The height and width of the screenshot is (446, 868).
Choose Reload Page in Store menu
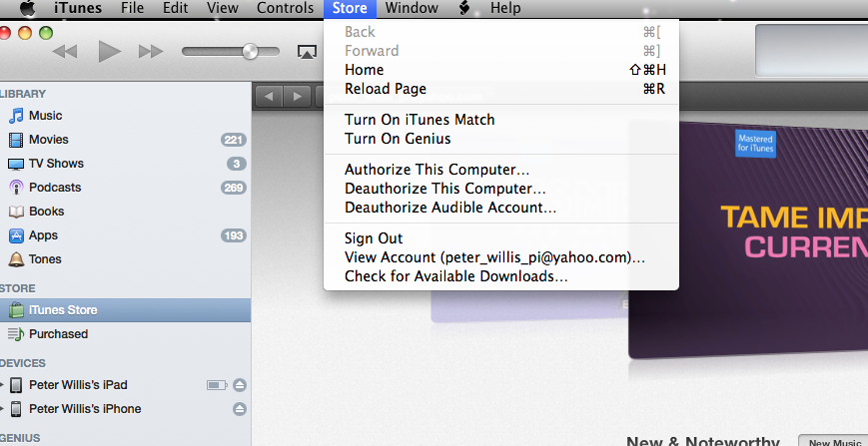(501, 89)
